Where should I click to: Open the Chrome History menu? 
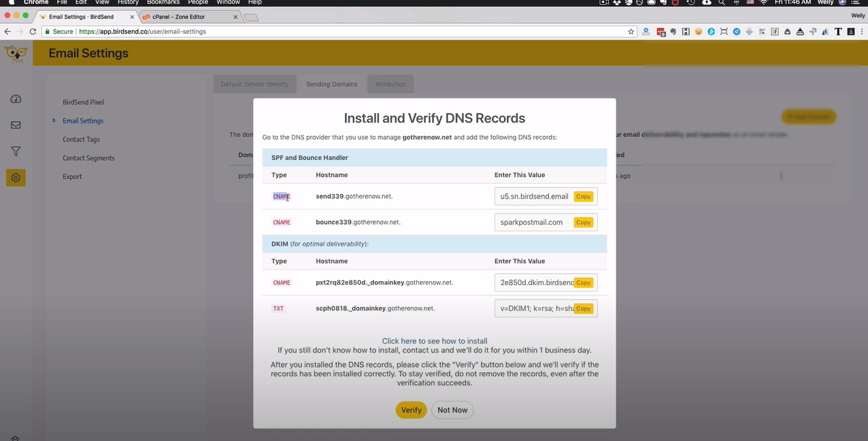coord(128,3)
